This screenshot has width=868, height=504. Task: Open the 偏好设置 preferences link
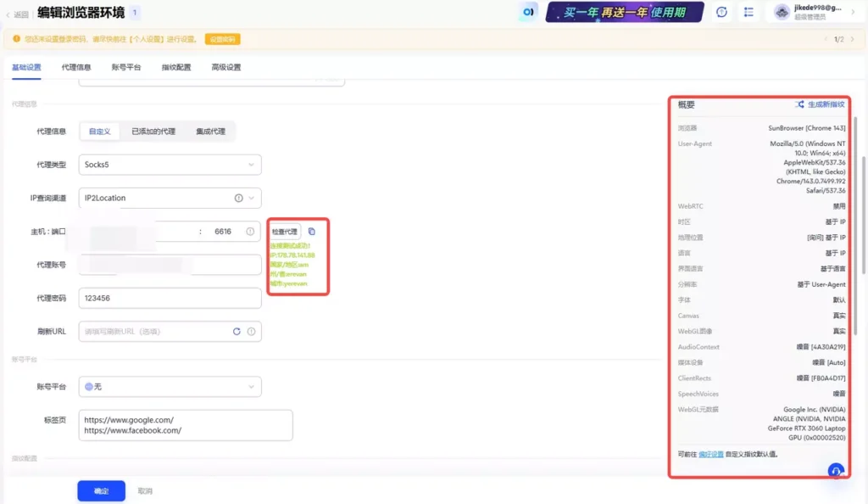(711, 456)
